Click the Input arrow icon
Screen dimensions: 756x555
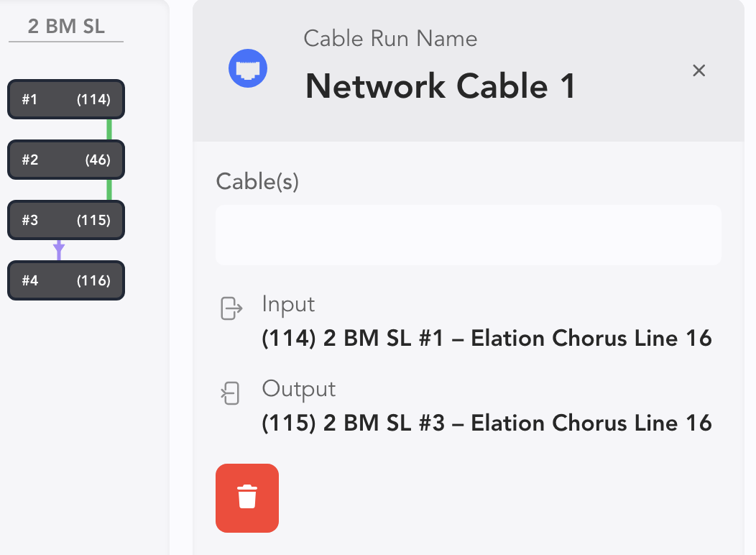coord(231,308)
